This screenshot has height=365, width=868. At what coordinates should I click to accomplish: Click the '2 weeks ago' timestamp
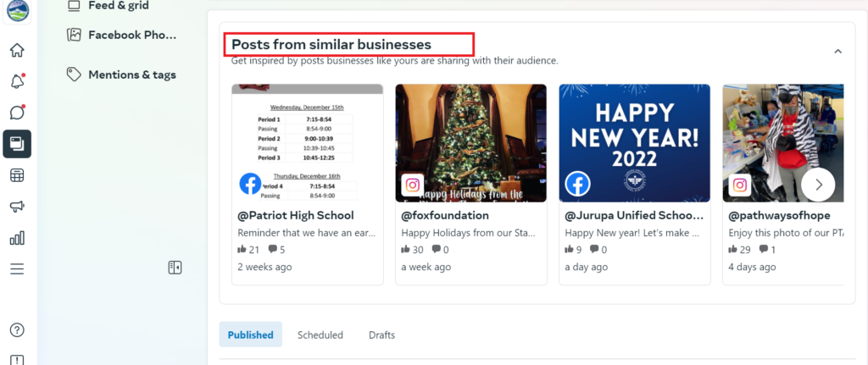(264, 267)
